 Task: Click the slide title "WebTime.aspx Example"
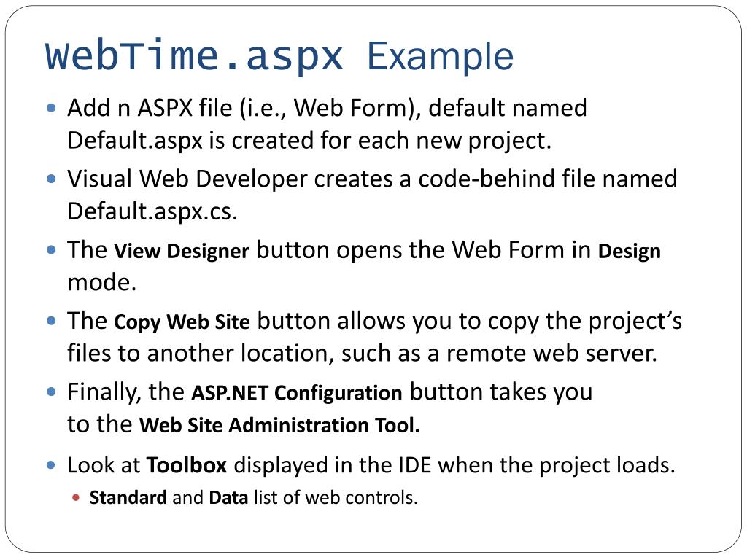(279, 57)
